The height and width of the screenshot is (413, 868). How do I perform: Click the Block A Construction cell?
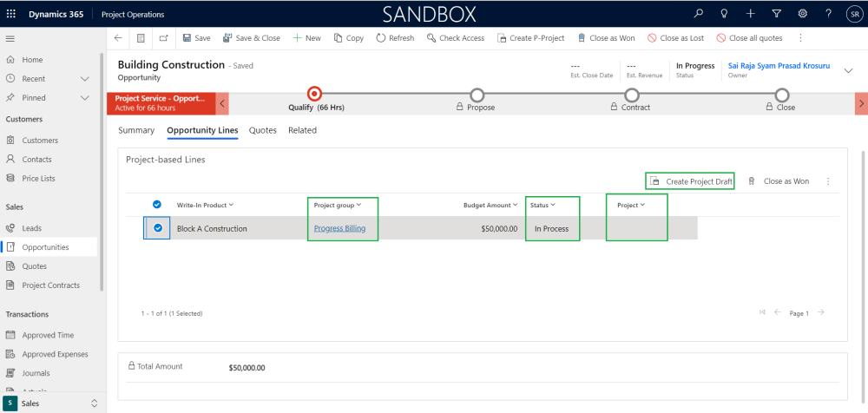(212, 228)
